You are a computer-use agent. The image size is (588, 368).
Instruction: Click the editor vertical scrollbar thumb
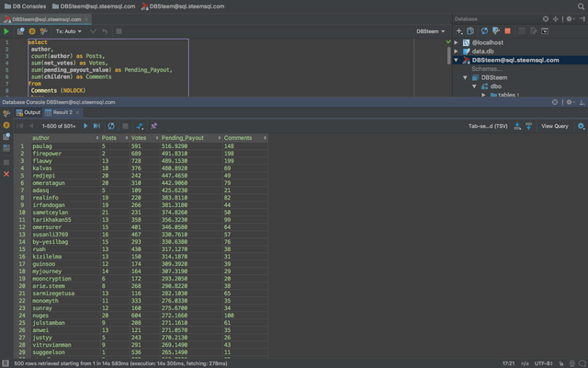point(449,55)
